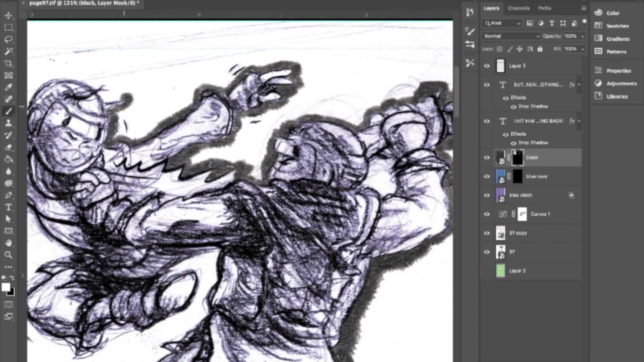The width and height of the screenshot is (644, 362).
Task: Select the Paint Bucket tool
Action: pyautogui.click(x=9, y=159)
